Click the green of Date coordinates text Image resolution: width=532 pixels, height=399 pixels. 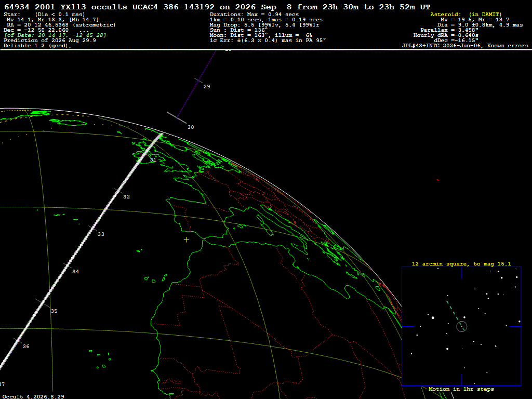click(x=55, y=35)
